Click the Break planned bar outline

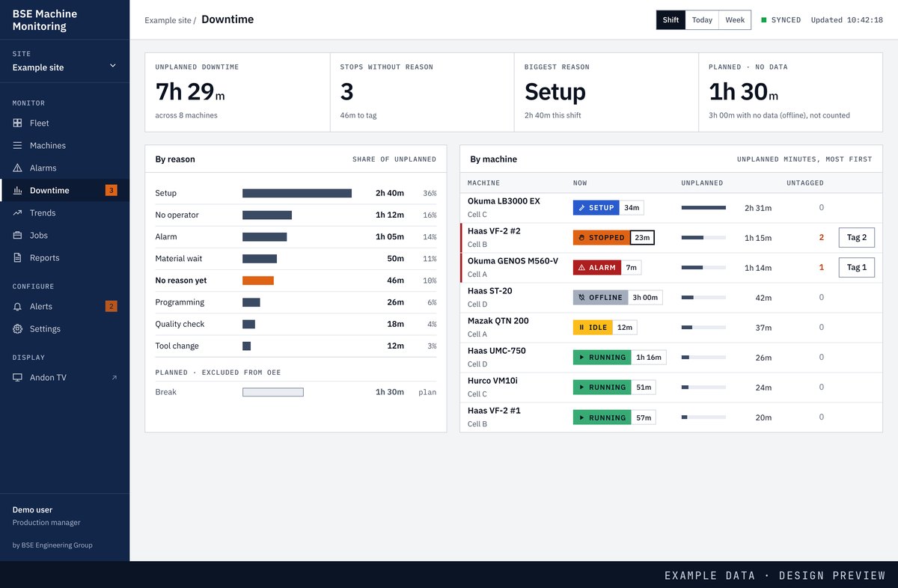[x=273, y=392]
